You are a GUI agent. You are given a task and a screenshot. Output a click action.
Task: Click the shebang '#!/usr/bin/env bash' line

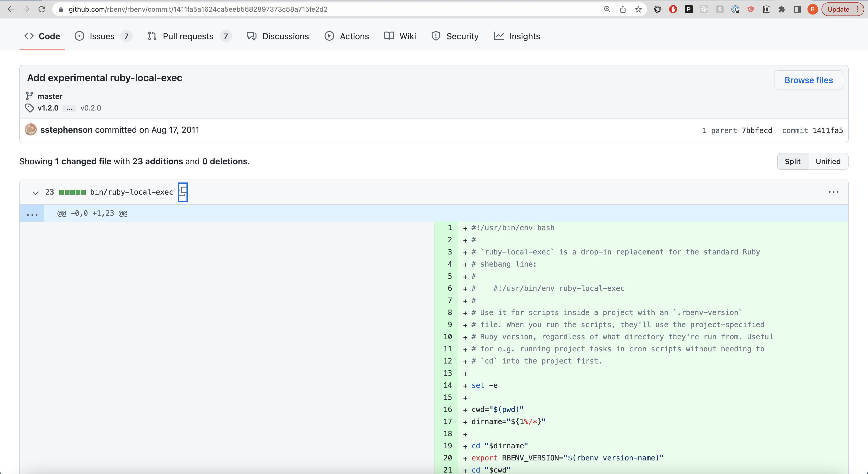click(513, 228)
